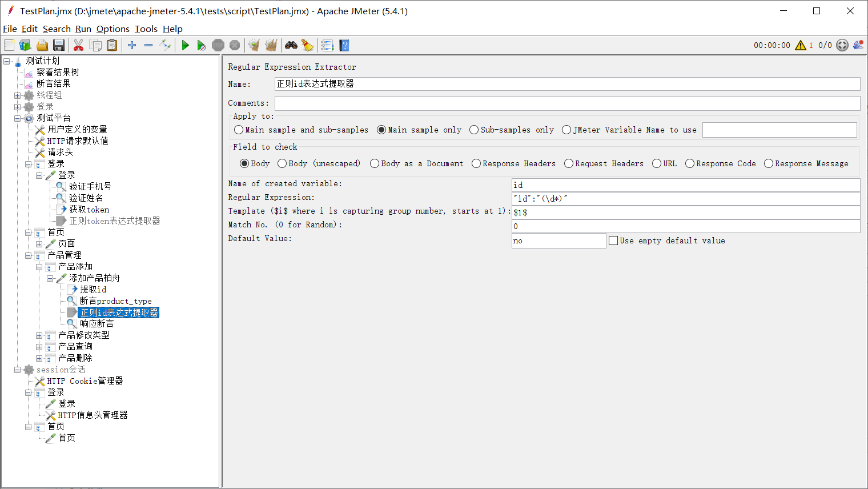
Task: Click the Expand All plus icon
Action: click(x=132, y=45)
